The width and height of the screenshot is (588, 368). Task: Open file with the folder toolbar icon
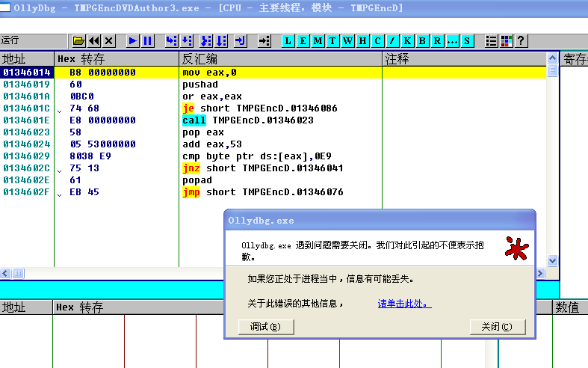pyautogui.click(x=78, y=40)
